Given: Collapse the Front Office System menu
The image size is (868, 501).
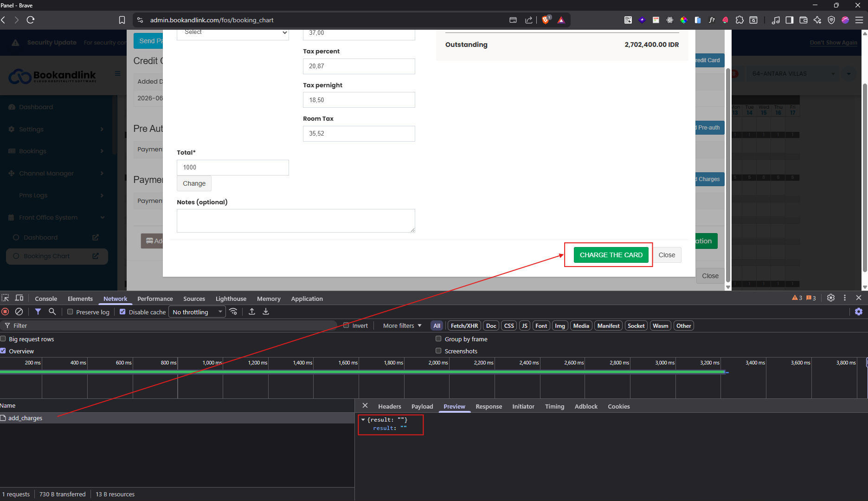Looking at the screenshot, I should 56,217.
